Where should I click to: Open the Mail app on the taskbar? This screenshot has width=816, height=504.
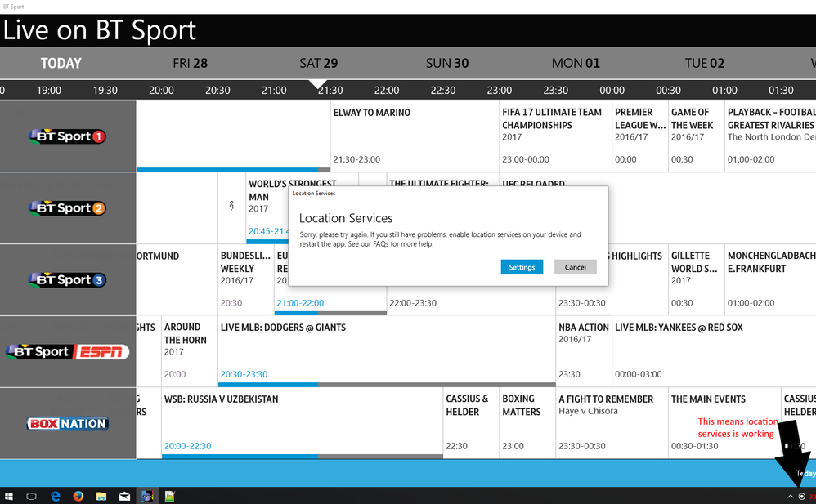(123, 496)
